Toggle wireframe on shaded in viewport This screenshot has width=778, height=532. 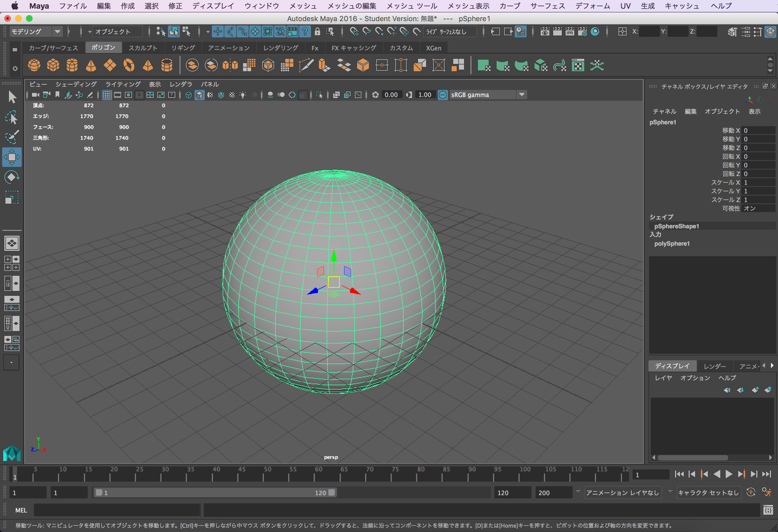point(221,95)
